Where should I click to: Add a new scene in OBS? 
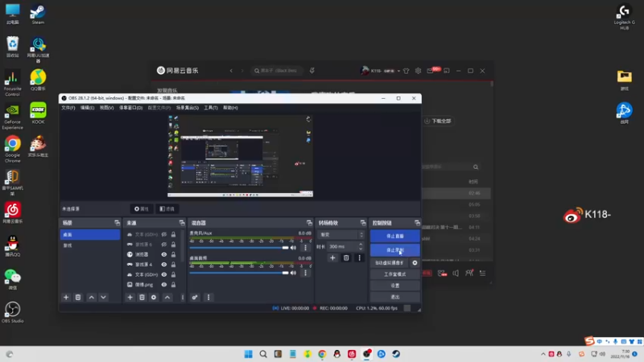coord(66,297)
